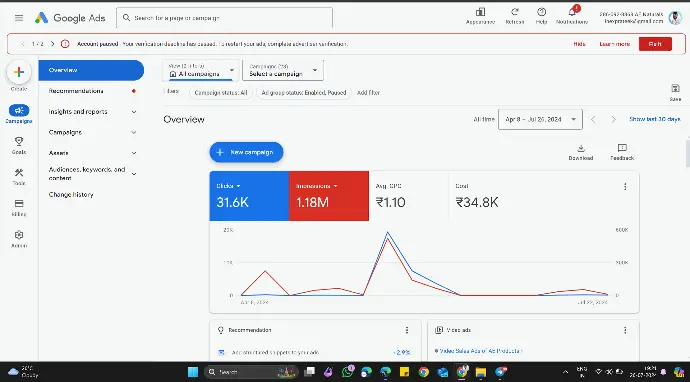
Task: Open Admin in the left rail
Action: pos(19,239)
